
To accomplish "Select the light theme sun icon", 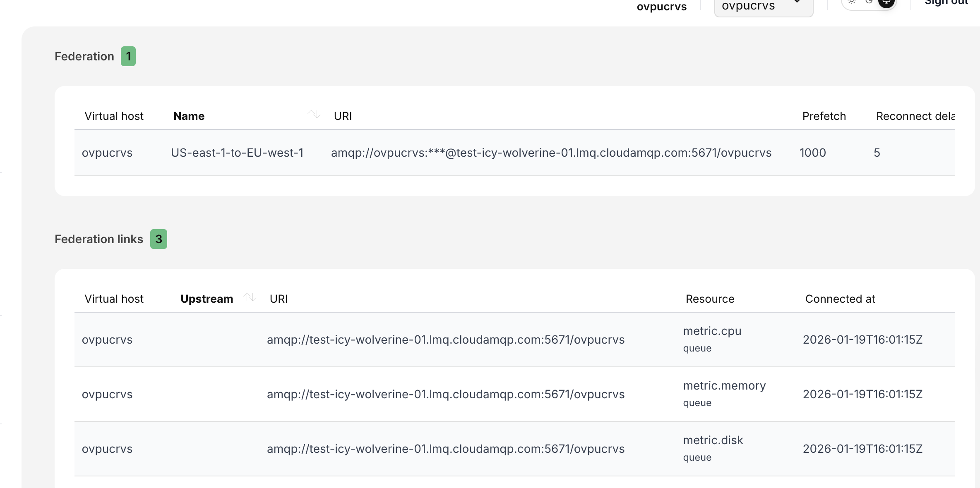I will [x=851, y=2].
